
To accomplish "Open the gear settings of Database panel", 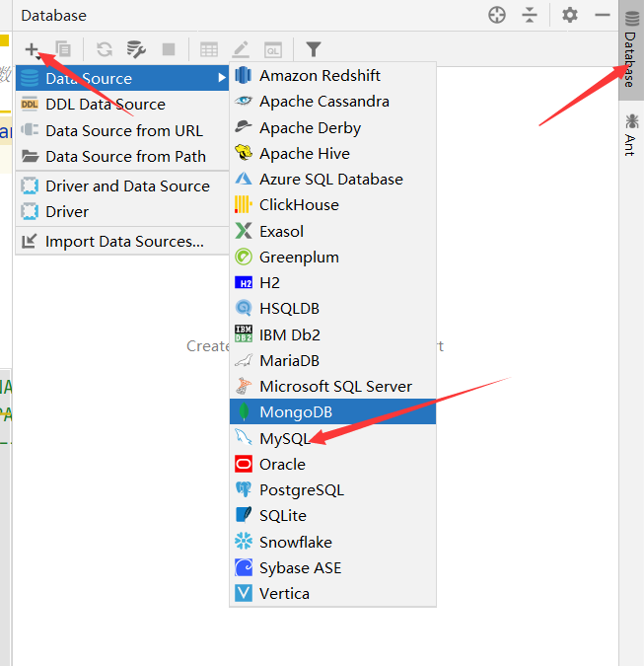I will tap(570, 15).
